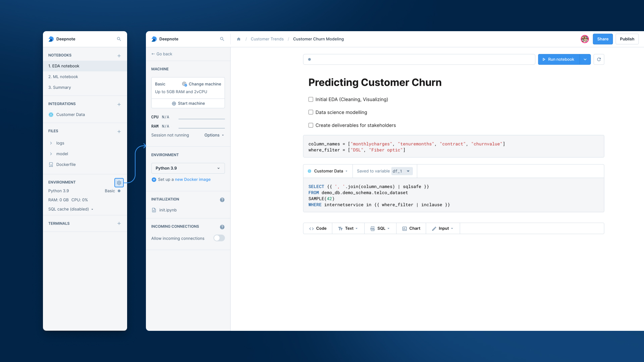Click the Share button
This screenshot has width=644, height=362.
602,39
